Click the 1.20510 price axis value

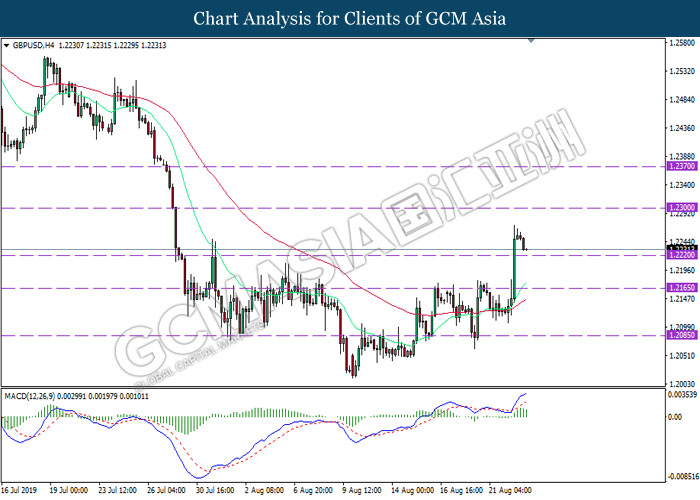tap(683, 355)
